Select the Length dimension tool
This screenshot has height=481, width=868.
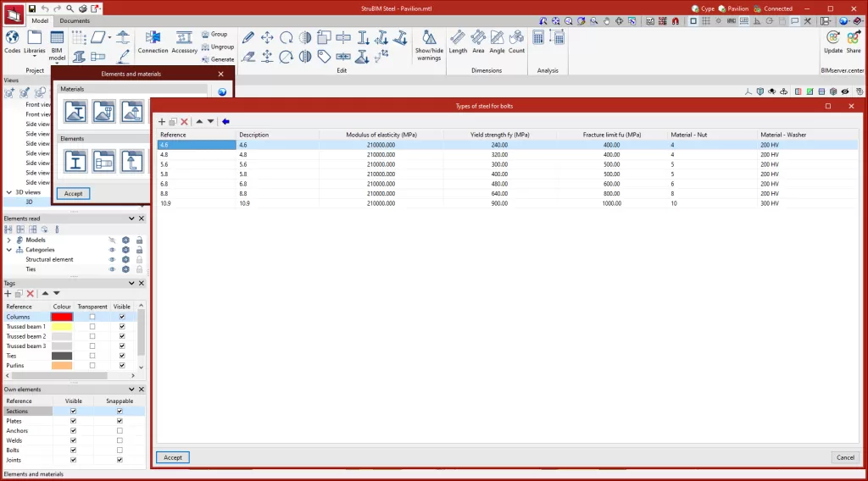click(458, 39)
